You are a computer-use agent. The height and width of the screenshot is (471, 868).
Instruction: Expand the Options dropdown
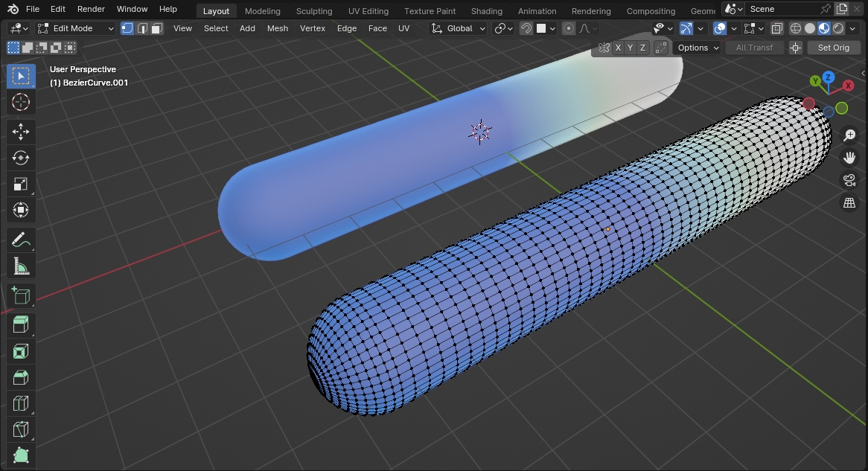[698, 48]
